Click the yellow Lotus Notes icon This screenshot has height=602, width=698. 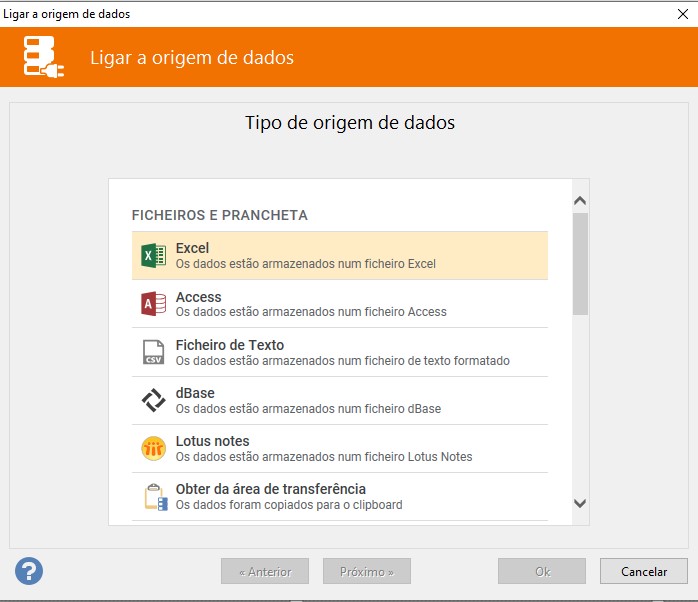coord(153,448)
